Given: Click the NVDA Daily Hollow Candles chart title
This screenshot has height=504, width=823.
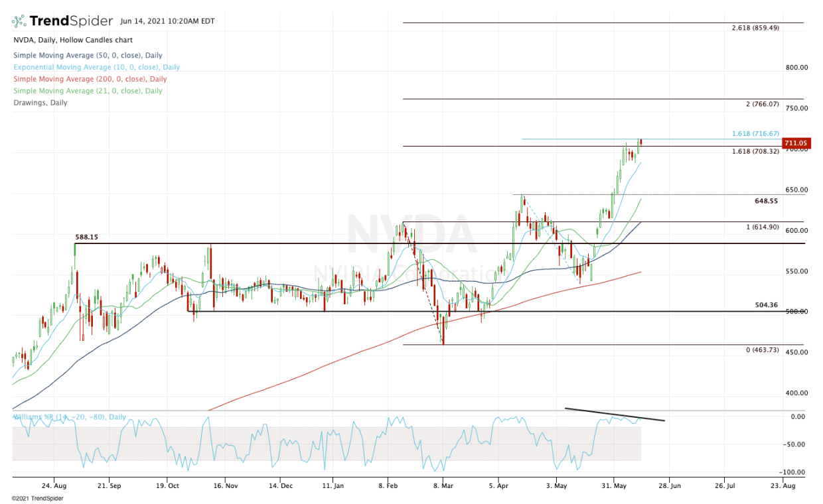Looking at the screenshot, I should pos(68,40).
